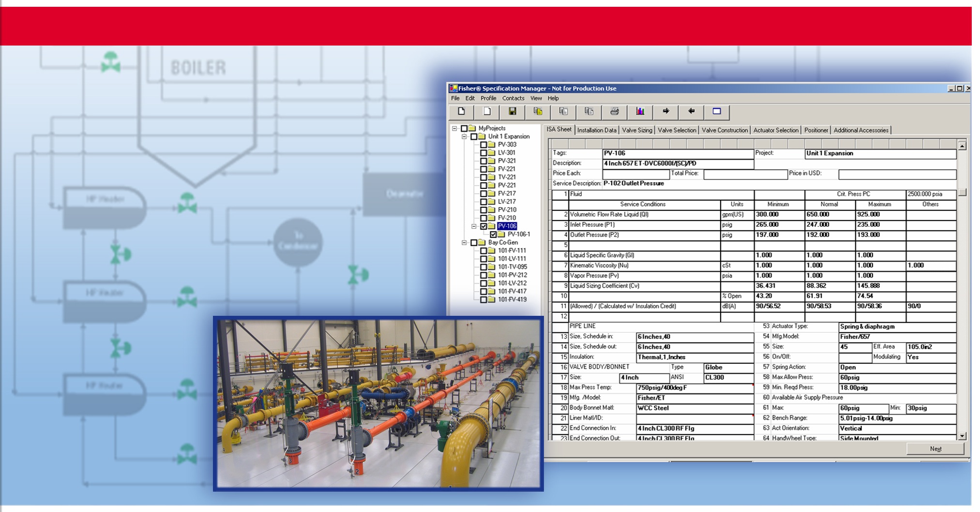Collapse the Unit 1 Expansion tree node
This screenshot has height=512, width=980.
pos(464,137)
